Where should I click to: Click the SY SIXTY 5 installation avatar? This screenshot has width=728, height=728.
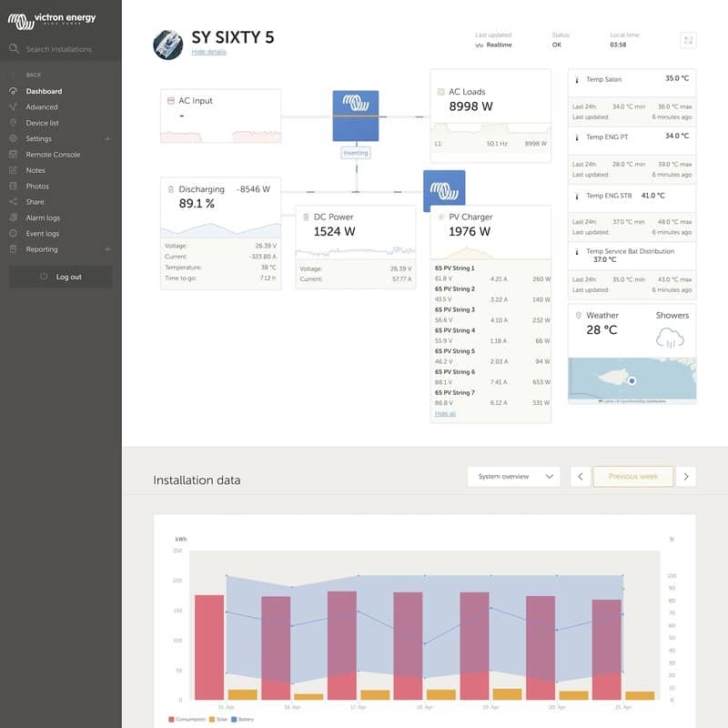(168, 45)
